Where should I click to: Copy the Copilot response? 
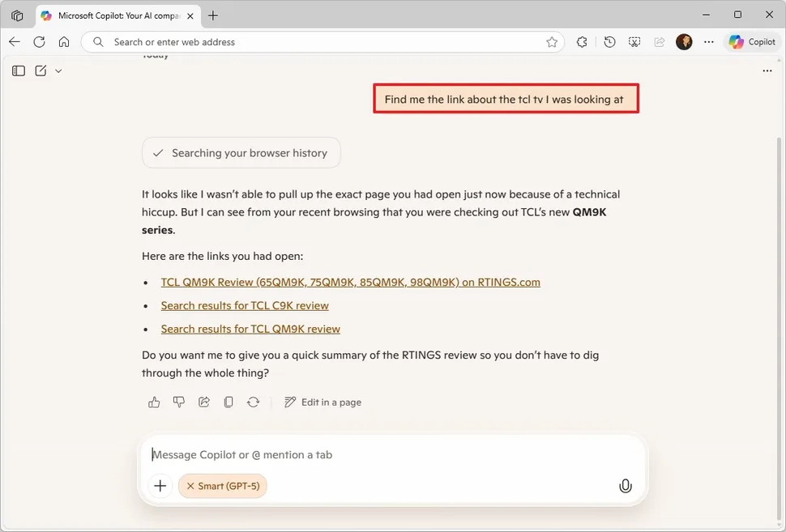coord(229,402)
